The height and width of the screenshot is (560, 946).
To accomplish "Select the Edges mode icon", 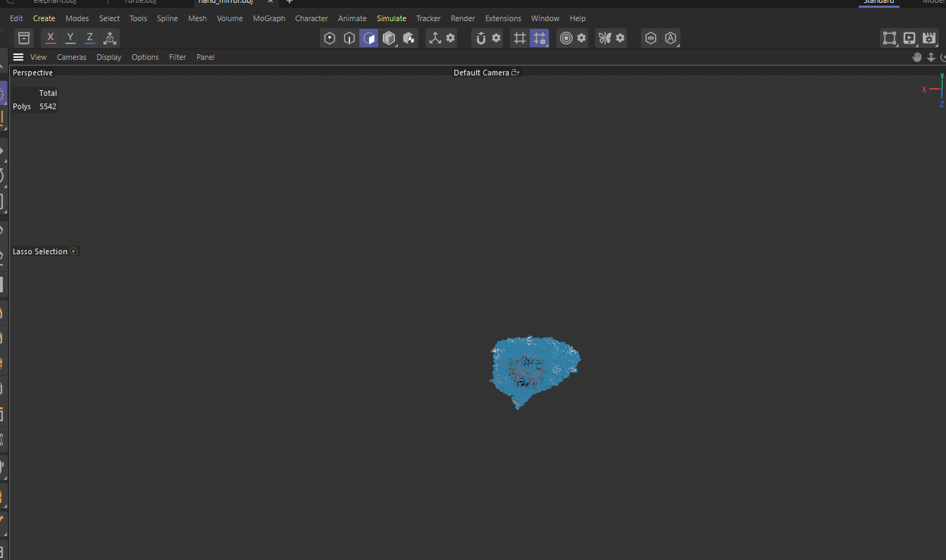I will 349,38.
